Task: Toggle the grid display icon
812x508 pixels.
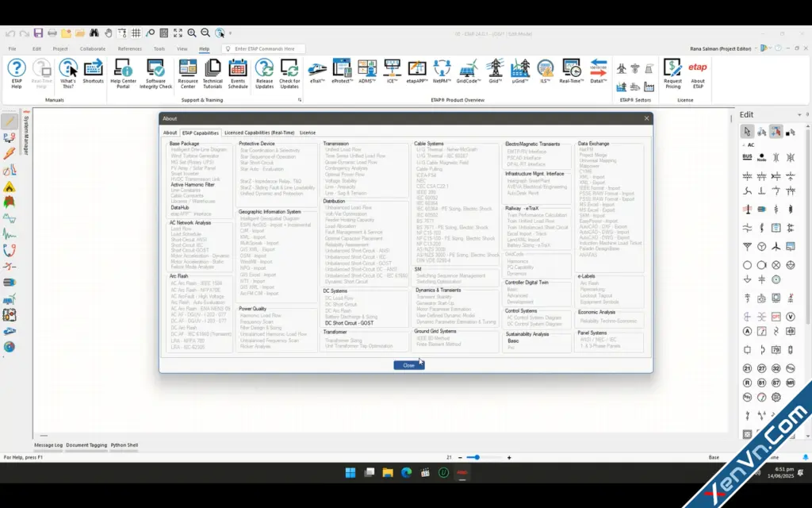Action: pos(136,33)
